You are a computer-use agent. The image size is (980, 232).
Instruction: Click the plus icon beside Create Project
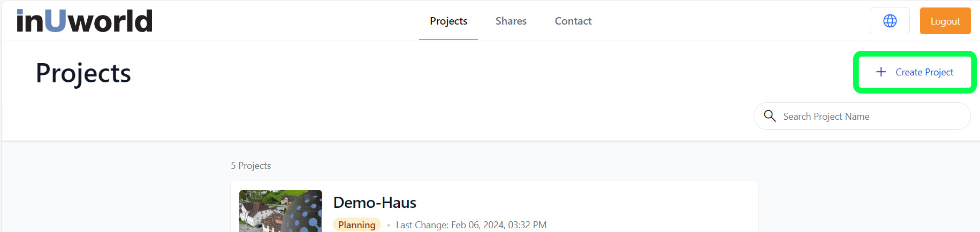881,72
